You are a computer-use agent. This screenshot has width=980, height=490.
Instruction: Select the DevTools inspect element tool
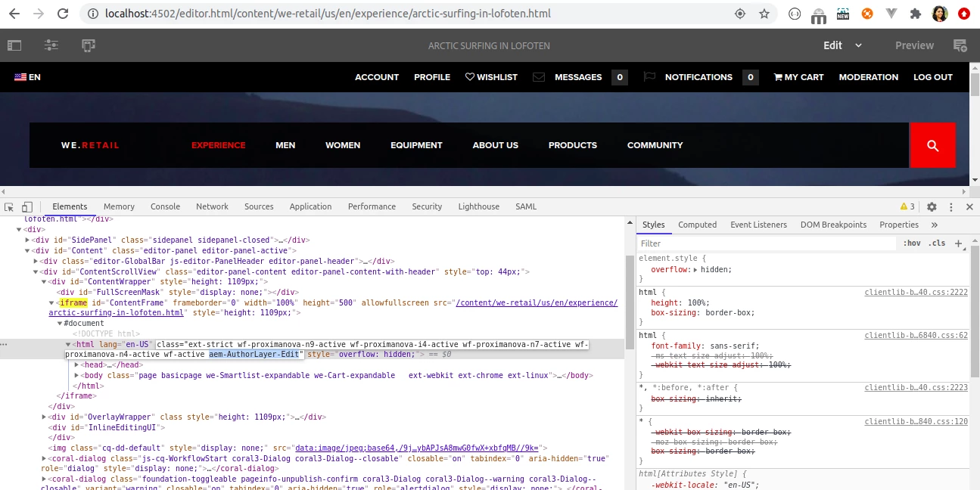click(9, 206)
